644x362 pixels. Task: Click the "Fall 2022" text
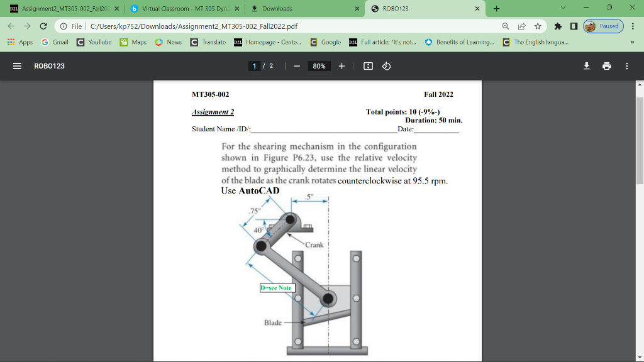(438, 94)
